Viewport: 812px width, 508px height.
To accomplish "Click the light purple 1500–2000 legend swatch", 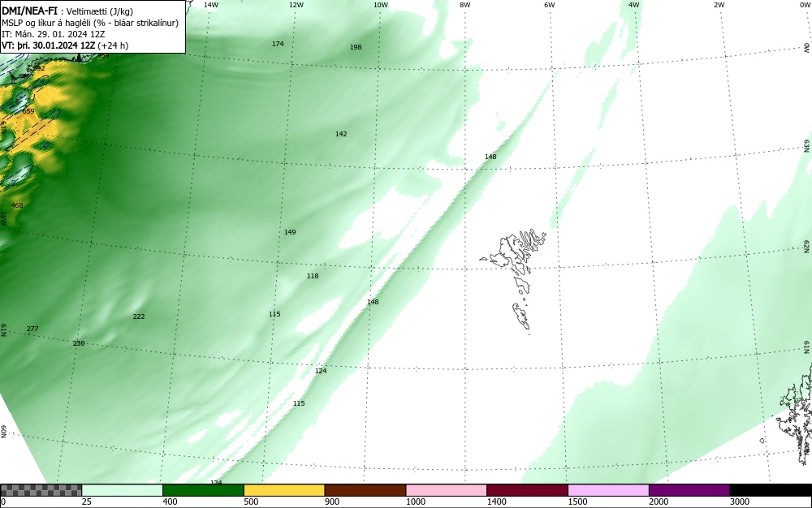I will [608, 490].
